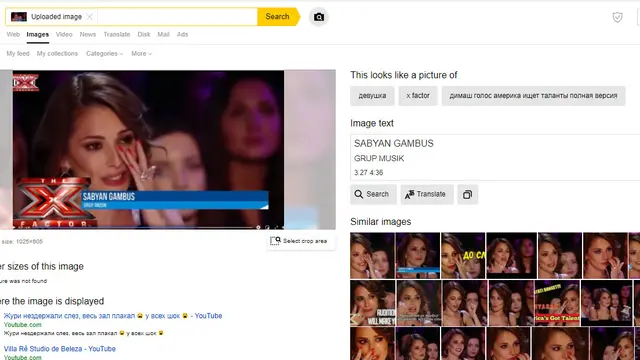Select the 'девушка' suggestion tag
This screenshot has height=360, width=640.
tap(372, 96)
